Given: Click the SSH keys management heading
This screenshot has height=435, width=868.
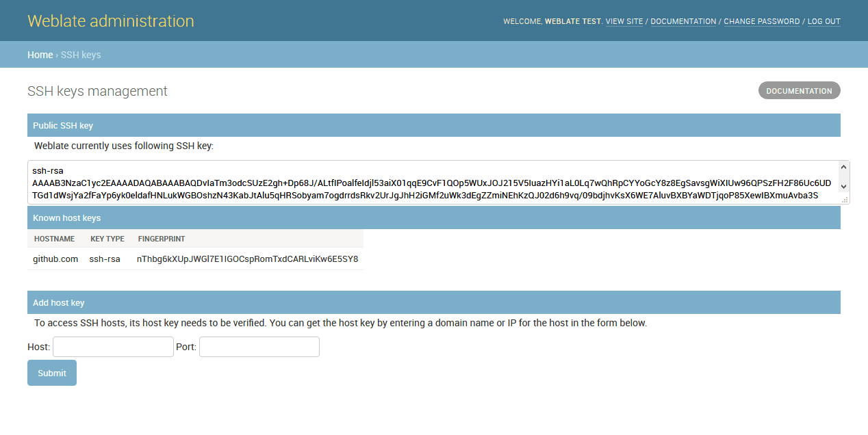Looking at the screenshot, I should coord(97,91).
